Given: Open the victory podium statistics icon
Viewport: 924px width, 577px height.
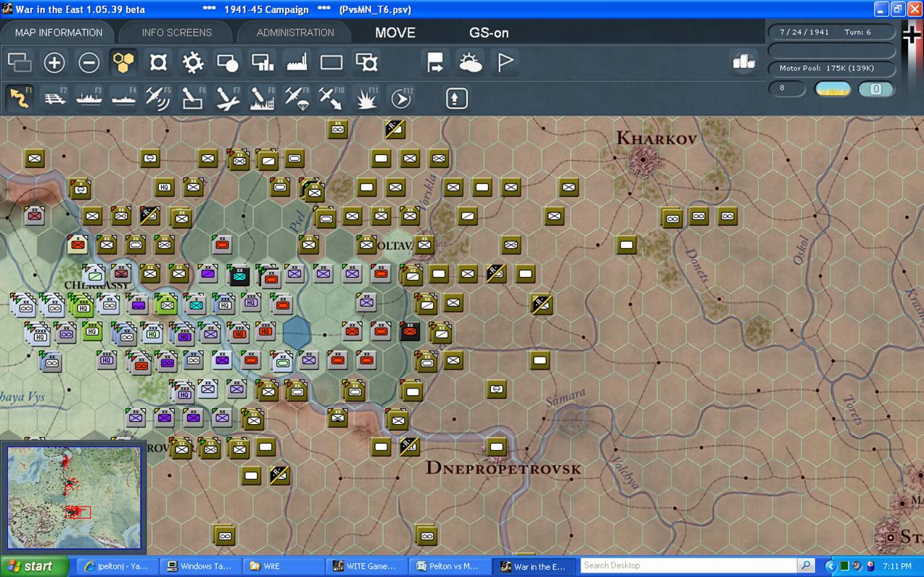Looking at the screenshot, I should (743, 62).
